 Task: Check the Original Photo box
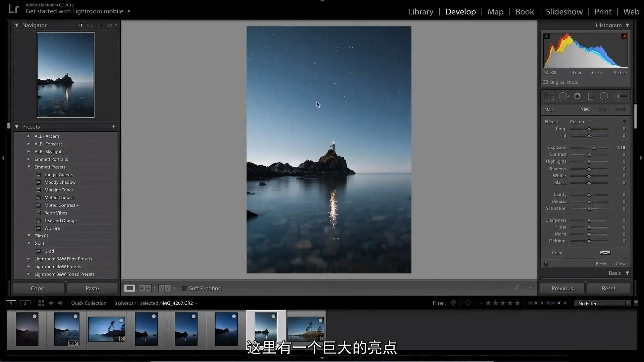pyautogui.click(x=545, y=82)
